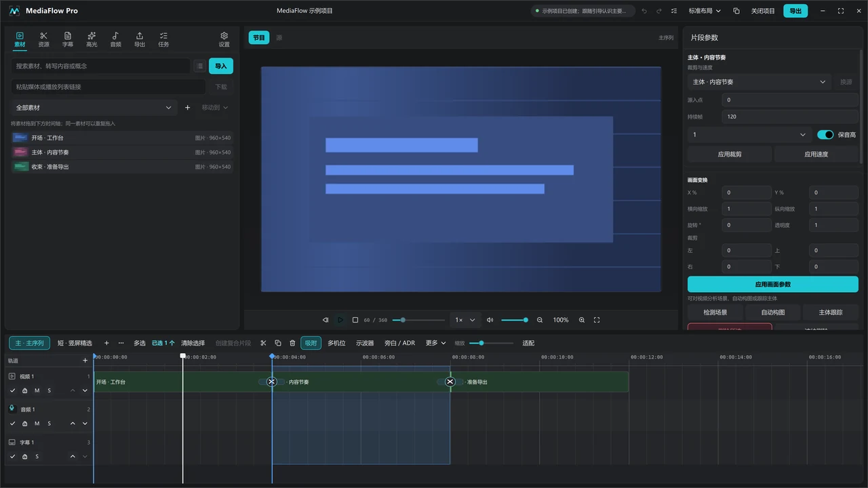868x488 pixels.
Task: Click the stop button under the preview
Action: 355,320
